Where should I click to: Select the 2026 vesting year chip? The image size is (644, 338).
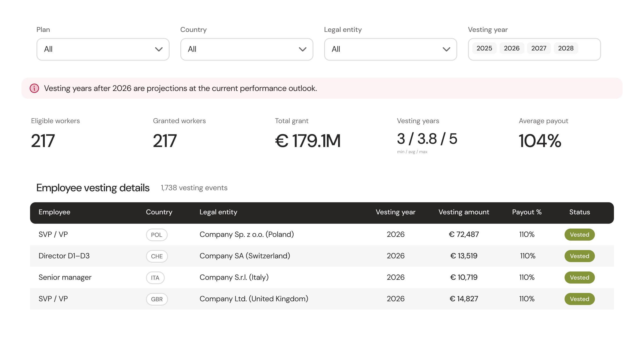pyautogui.click(x=512, y=48)
